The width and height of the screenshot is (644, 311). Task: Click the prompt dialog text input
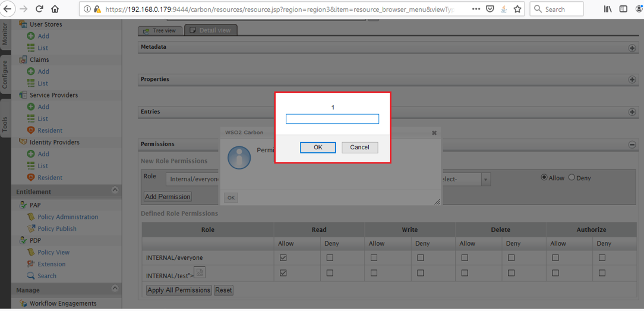(332, 119)
